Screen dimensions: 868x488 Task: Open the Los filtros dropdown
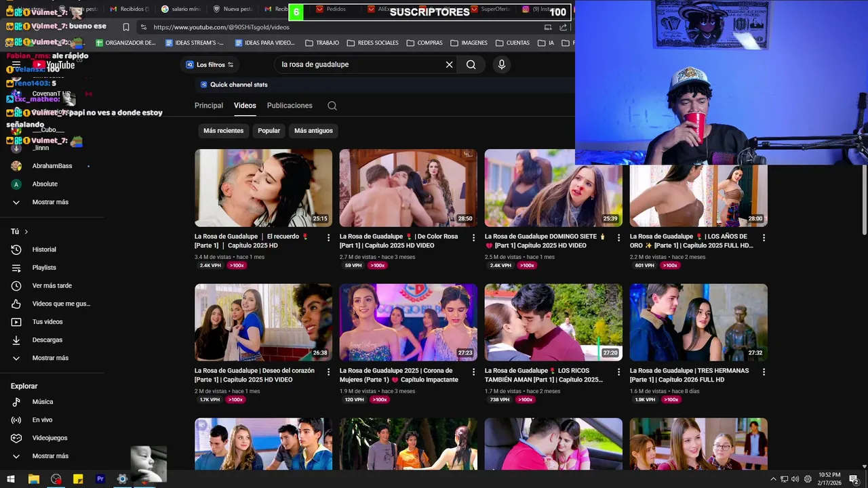click(x=210, y=64)
